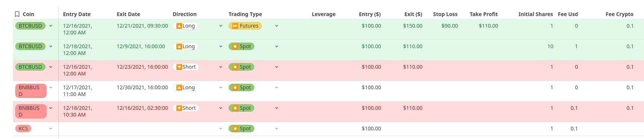Click the bookmark icon beside Coin header
This screenshot has height=139, width=644.
point(17,14)
